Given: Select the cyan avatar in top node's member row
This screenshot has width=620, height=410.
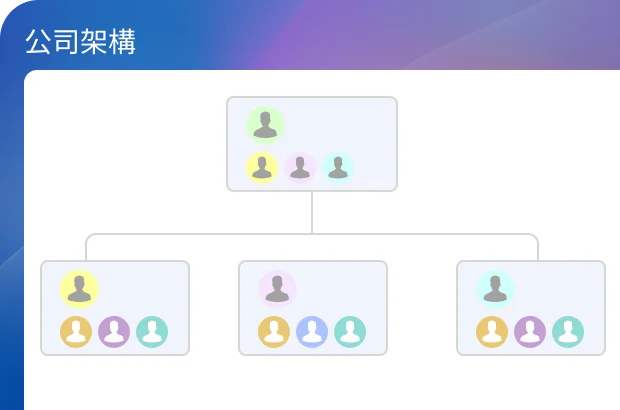Looking at the screenshot, I should (x=338, y=168).
